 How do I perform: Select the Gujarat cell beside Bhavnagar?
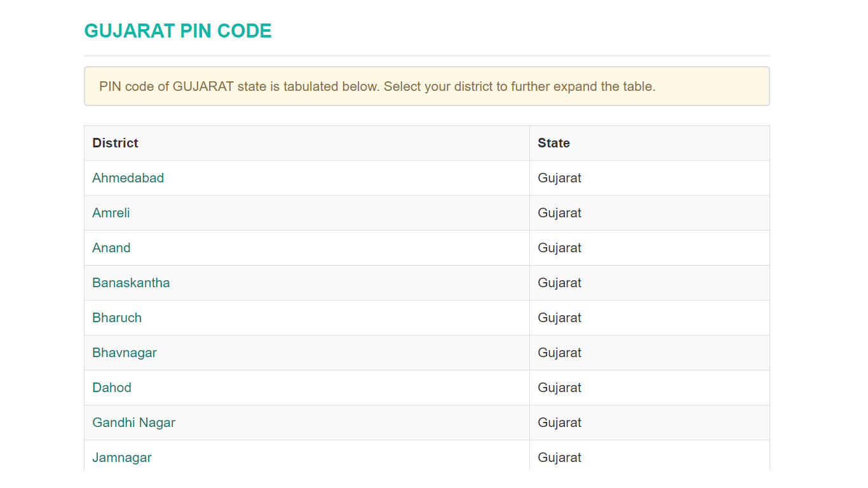[x=559, y=353]
